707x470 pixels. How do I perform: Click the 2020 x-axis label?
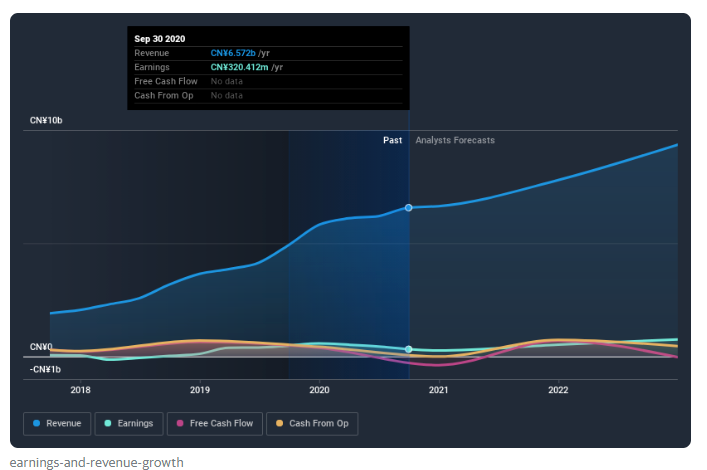[319, 390]
